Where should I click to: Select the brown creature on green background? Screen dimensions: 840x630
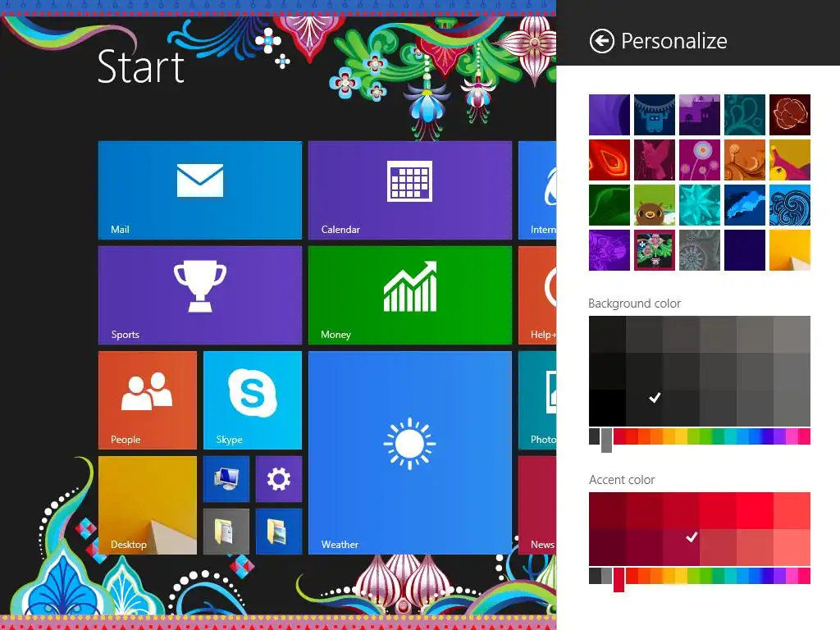(x=655, y=205)
